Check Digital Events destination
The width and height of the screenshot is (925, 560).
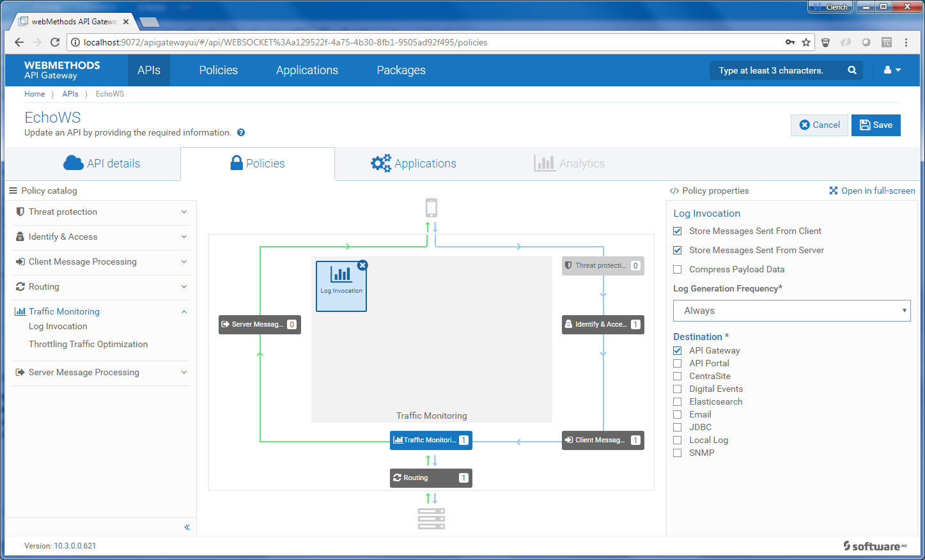[678, 389]
